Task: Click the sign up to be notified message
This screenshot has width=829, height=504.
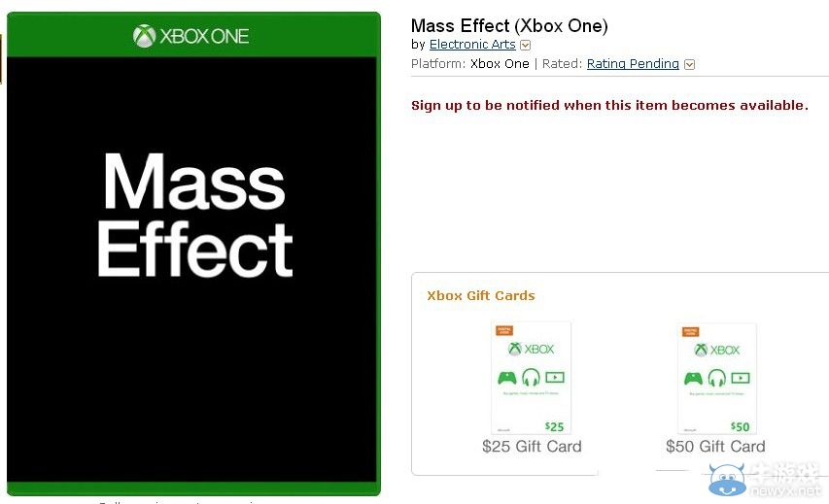Action: coord(609,105)
